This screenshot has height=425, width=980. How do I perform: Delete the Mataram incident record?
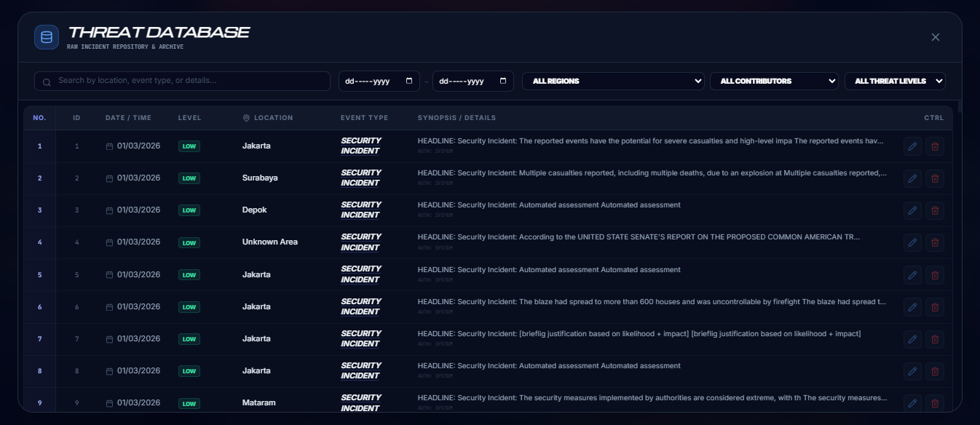pos(935,403)
